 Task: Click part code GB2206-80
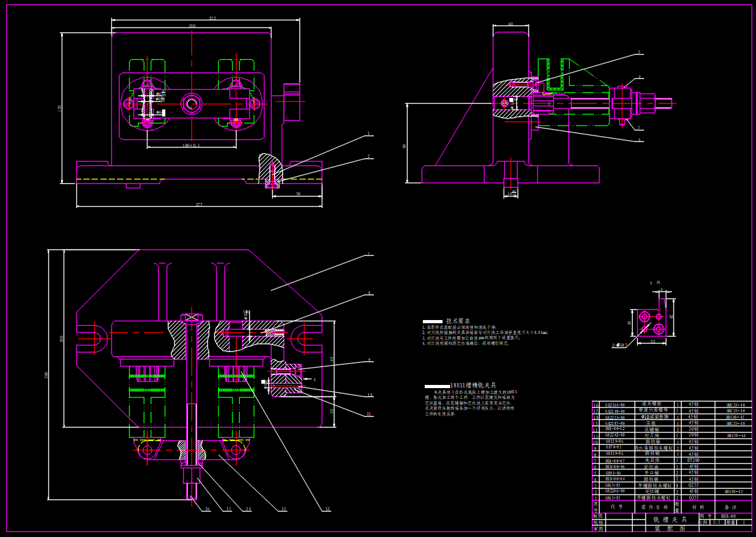[x=615, y=491]
